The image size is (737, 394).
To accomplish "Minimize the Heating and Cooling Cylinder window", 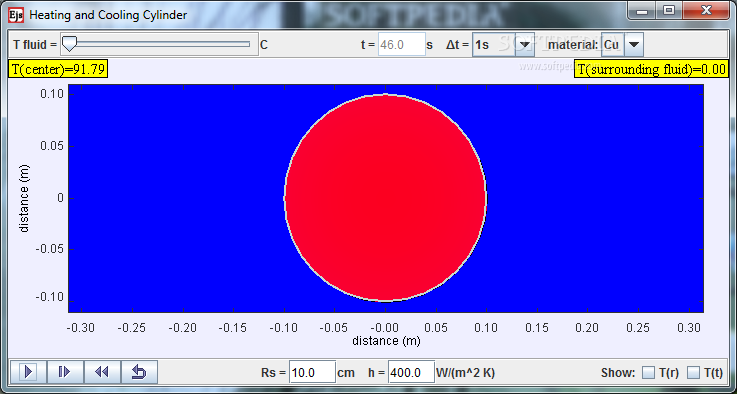I will tap(643, 10).
